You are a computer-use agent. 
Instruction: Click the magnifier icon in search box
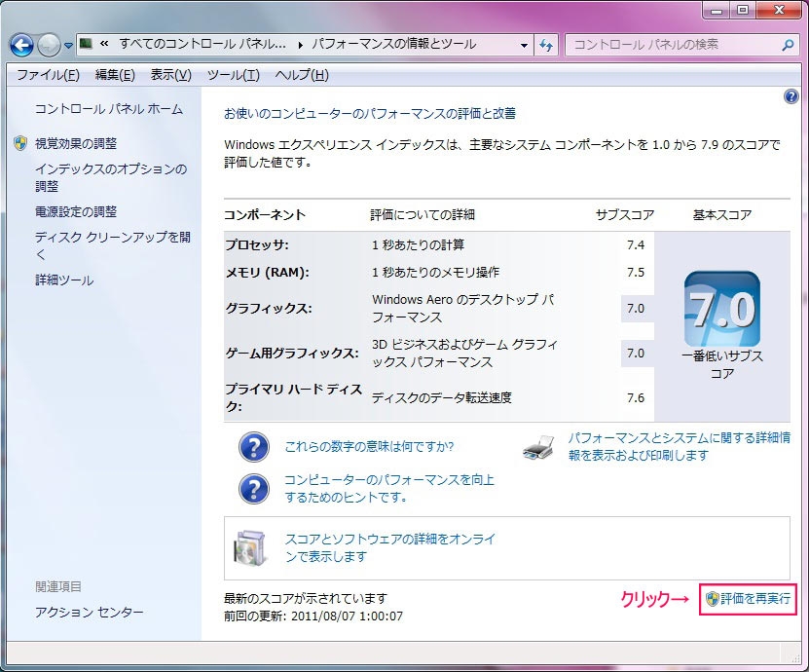(788, 45)
